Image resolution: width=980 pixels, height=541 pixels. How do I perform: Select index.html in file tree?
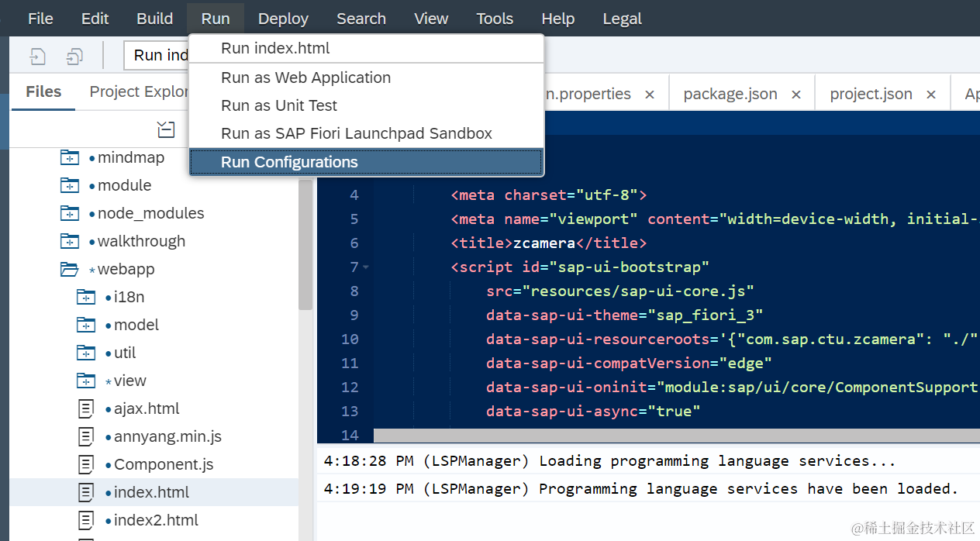154,492
